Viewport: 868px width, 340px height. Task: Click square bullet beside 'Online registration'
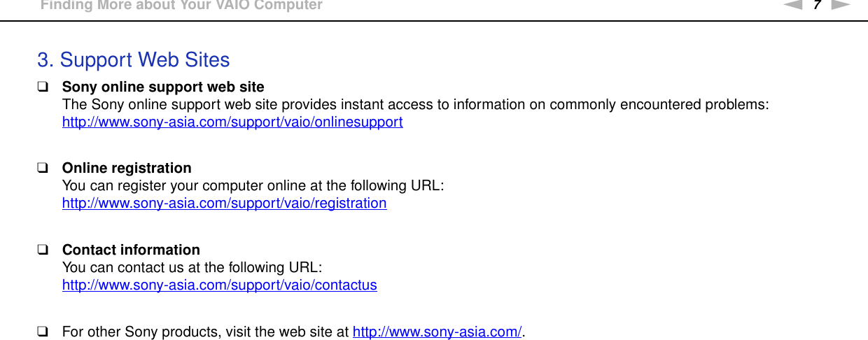tap(43, 169)
